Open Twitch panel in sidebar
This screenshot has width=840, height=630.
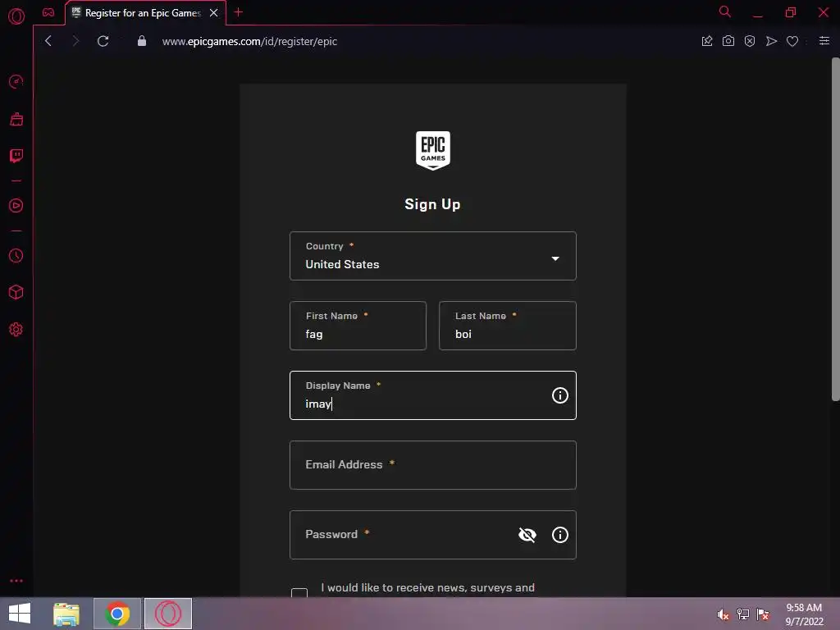[x=16, y=156]
